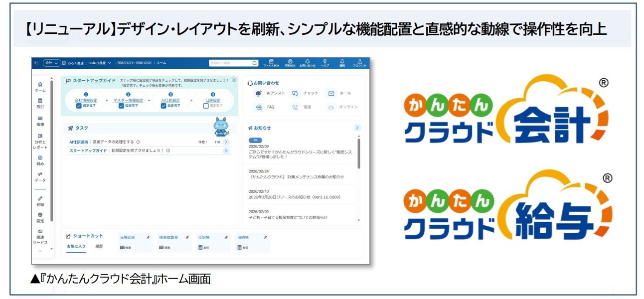Open the 残高試算表 shortcut card

pyautogui.click(x=173, y=242)
